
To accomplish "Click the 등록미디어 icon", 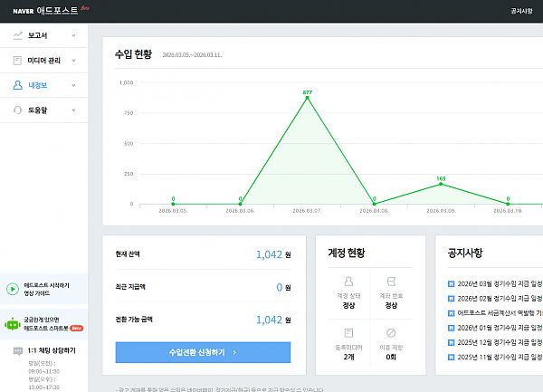I will pyautogui.click(x=348, y=334).
